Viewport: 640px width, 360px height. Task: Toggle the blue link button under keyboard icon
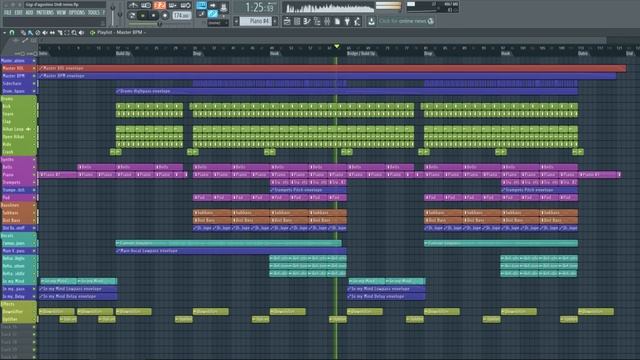tap(213, 14)
